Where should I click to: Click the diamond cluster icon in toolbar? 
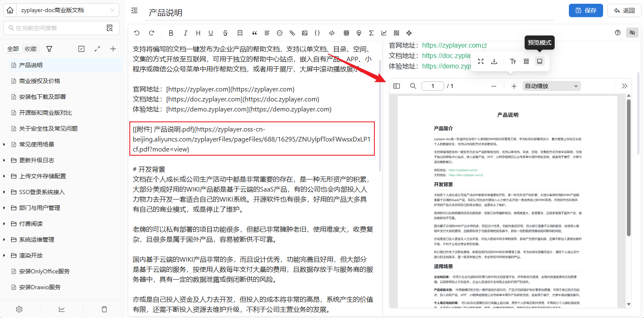pyautogui.click(x=409, y=33)
